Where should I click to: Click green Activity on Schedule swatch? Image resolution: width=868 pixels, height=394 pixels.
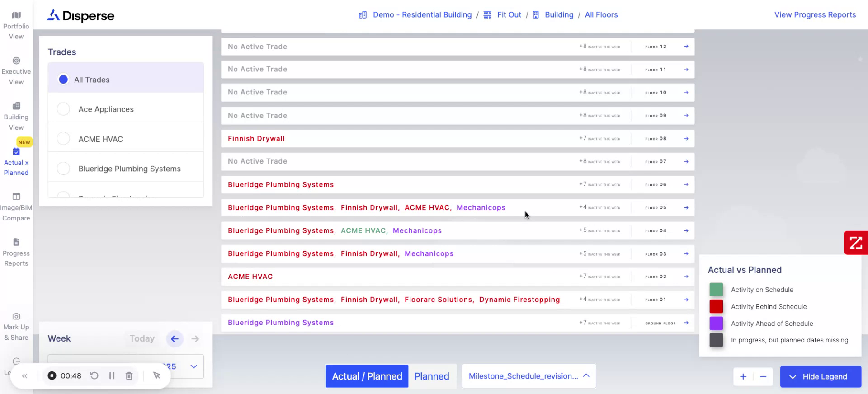(x=716, y=290)
